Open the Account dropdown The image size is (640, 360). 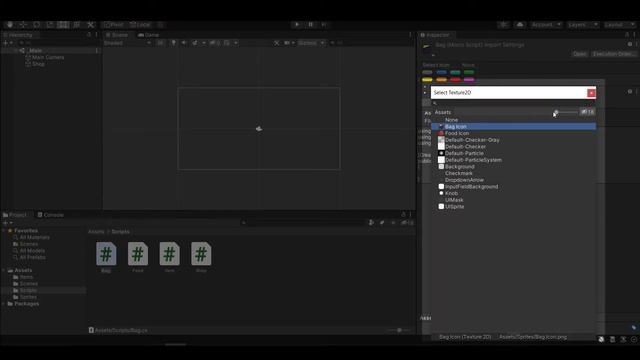click(x=546, y=24)
